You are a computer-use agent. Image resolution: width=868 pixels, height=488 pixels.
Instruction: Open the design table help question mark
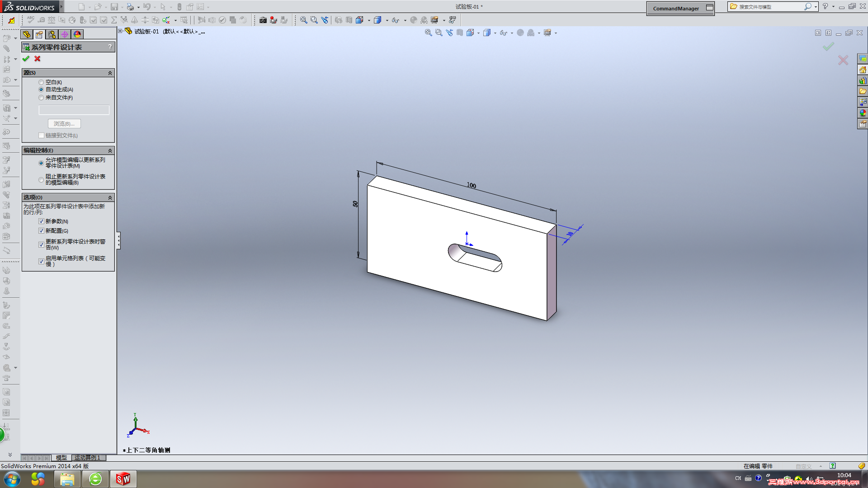pyautogui.click(x=110, y=47)
